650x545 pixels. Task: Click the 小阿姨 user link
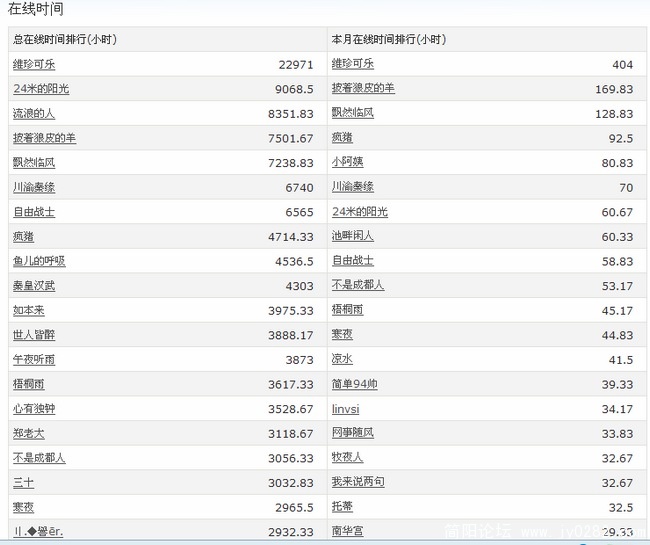click(x=347, y=162)
